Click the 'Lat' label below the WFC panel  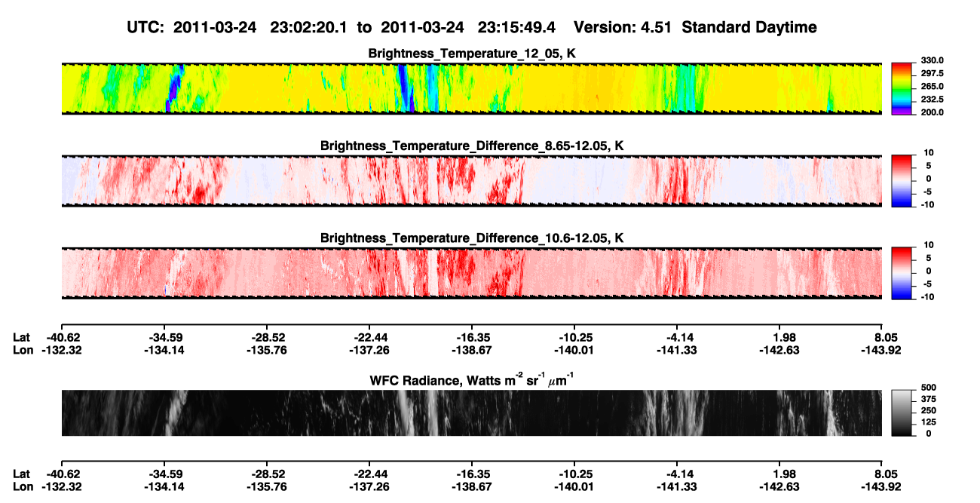[22, 474]
